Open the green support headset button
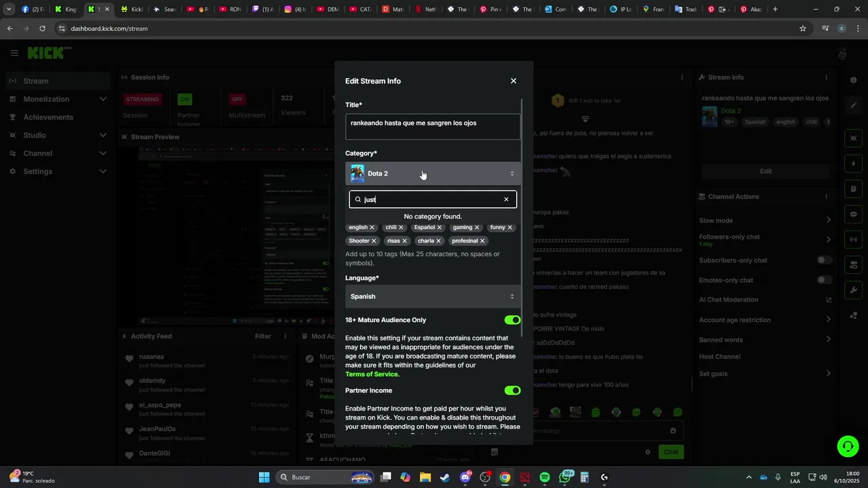Image resolution: width=868 pixels, height=488 pixels. point(848,446)
